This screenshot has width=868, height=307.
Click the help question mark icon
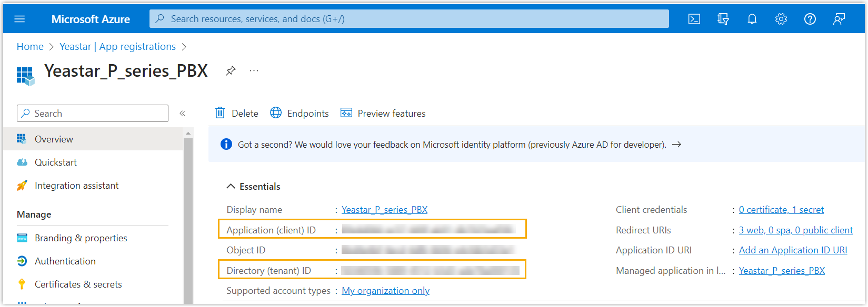[x=810, y=19]
